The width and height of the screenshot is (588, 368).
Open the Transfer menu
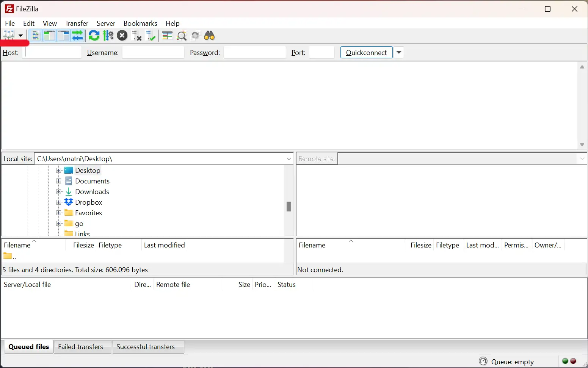click(76, 23)
